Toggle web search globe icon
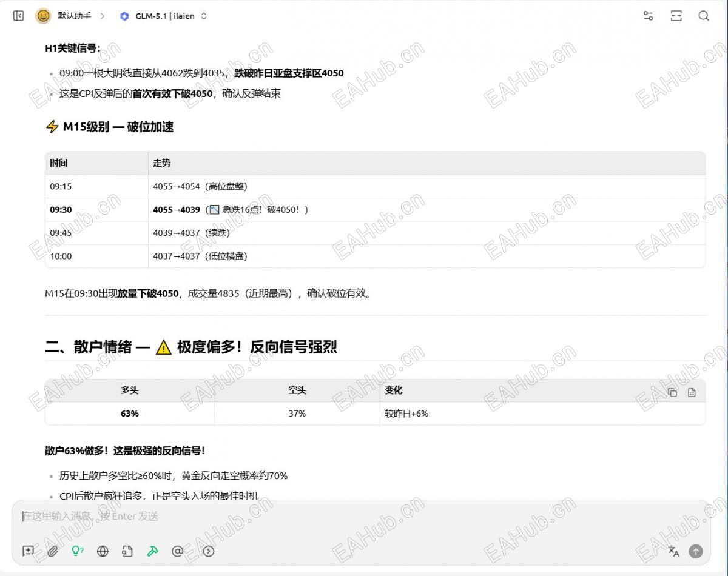This screenshot has height=576, width=728. (x=103, y=551)
